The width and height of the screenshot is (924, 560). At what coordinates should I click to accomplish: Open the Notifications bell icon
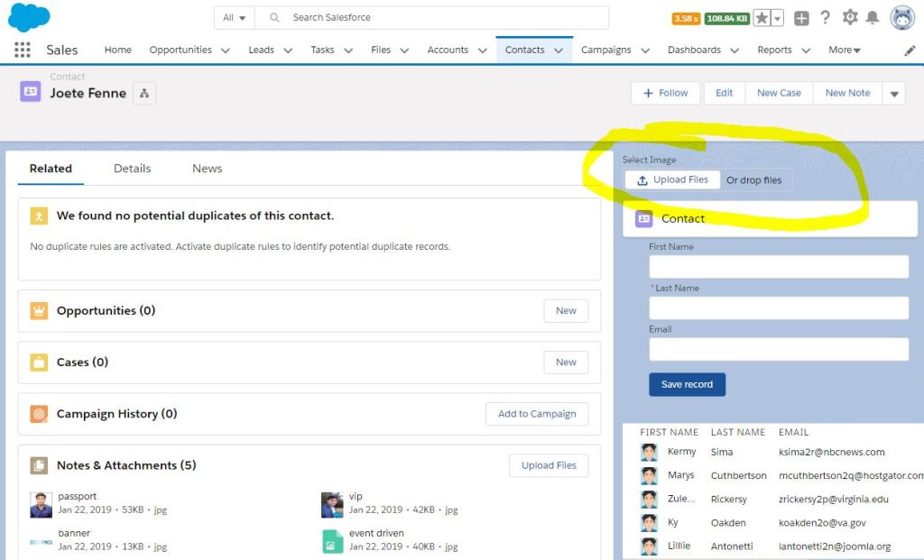coord(873,18)
